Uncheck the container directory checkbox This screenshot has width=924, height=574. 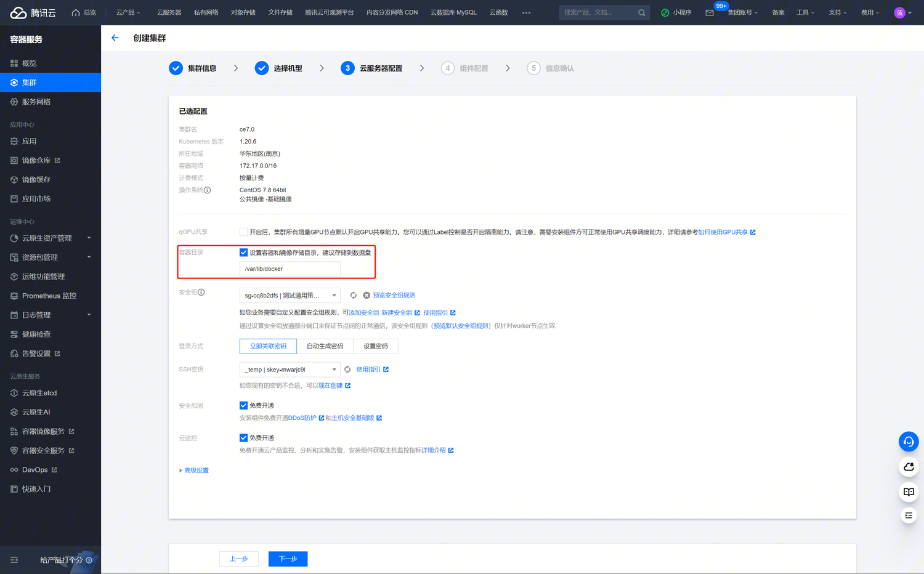pos(243,253)
